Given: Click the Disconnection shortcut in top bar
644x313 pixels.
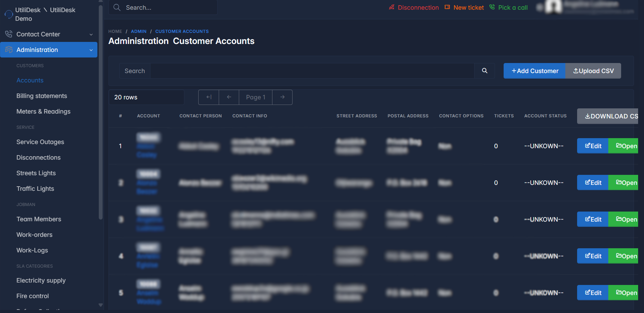Looking at the screenshot, I should tap(414, 8).
